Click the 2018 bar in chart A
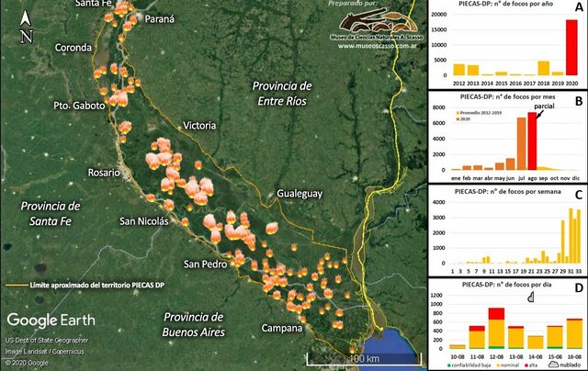This screenshot has width=588, height=371. click(544, 68)
